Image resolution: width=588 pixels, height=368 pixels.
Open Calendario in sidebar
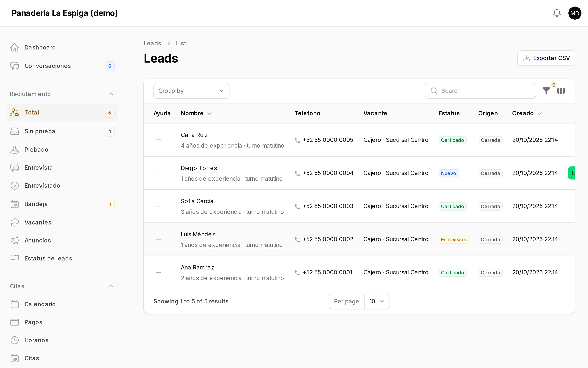62,304
